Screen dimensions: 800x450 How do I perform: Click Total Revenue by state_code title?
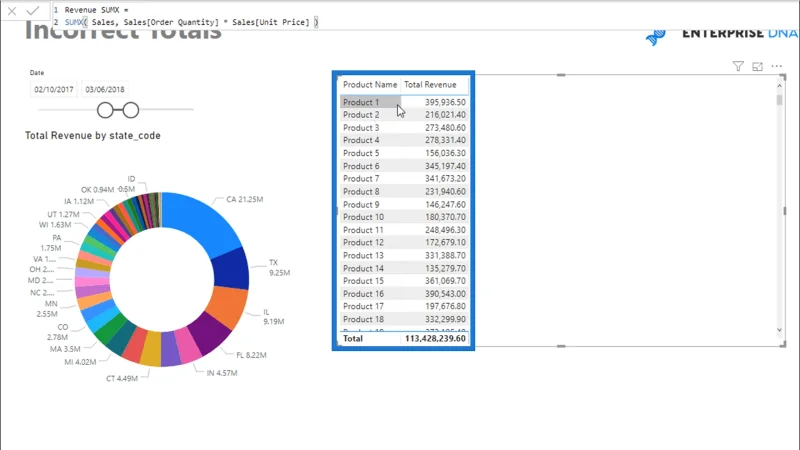pyautogui.click(x=93, y=136)
